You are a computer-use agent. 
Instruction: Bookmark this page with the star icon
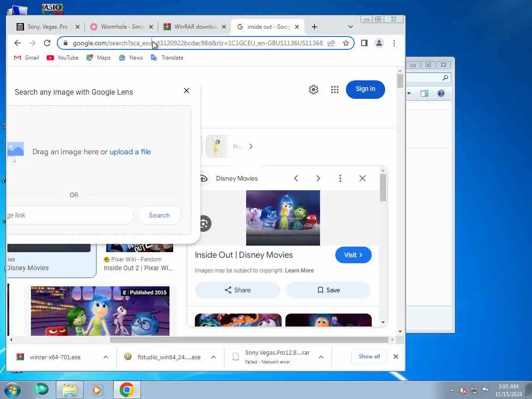[x=346, y=43]
